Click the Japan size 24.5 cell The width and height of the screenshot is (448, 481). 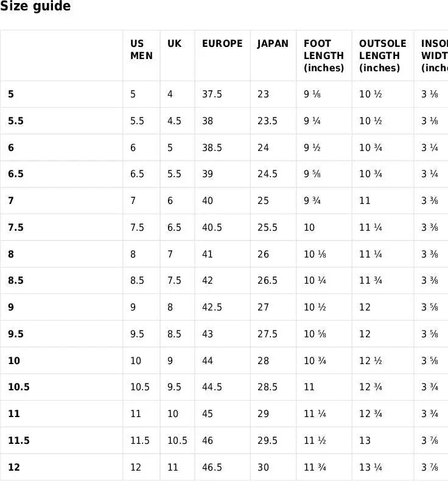267,174
